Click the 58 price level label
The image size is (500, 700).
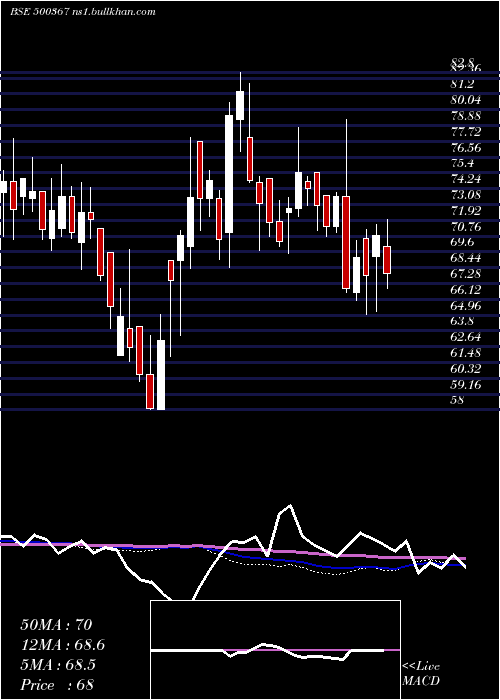pos(458,400)
